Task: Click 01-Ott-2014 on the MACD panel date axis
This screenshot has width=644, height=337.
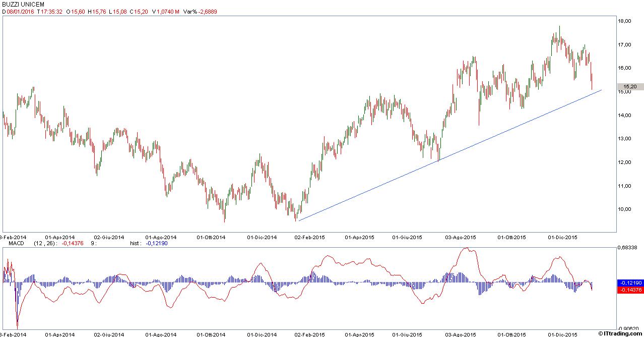Action: tap(211, 334)
